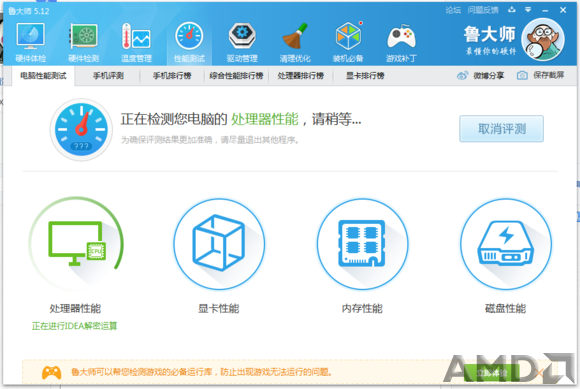Open 清理优化 cleanup broom icon

(x=295, y=36)
